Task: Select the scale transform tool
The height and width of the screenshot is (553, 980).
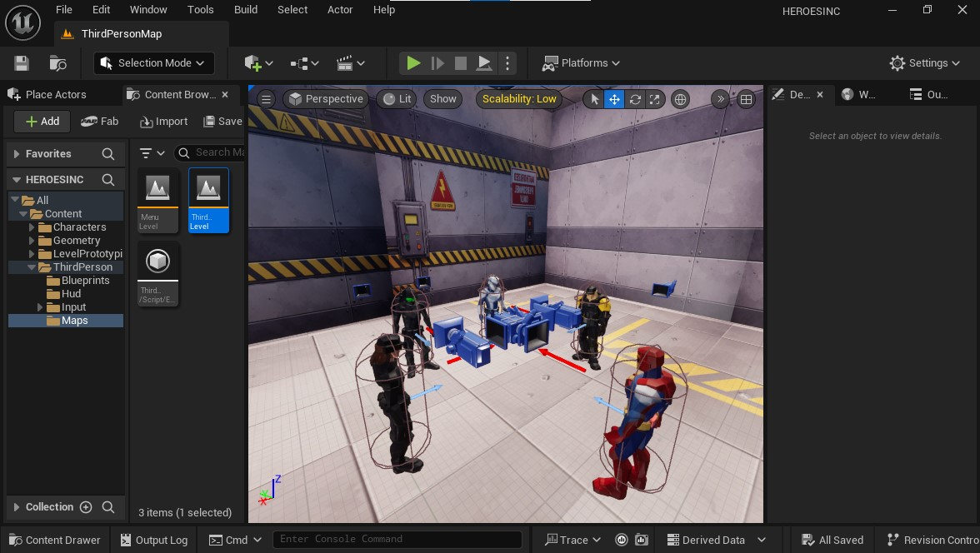Action: click(x=655, y=99)
